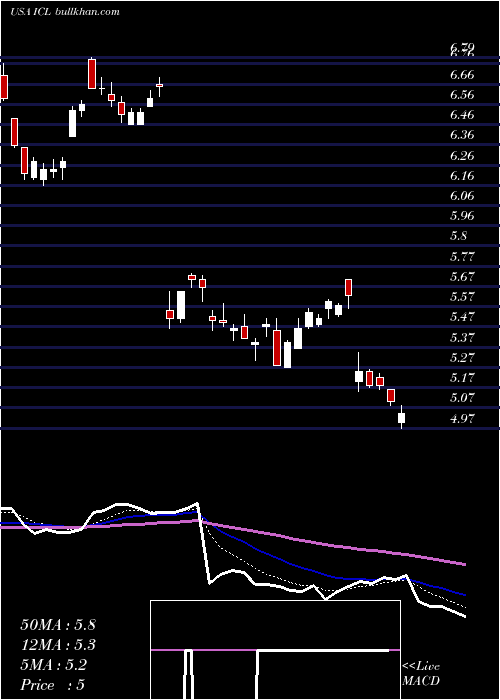Click the 5.07 price axis label

coord(462,398)
